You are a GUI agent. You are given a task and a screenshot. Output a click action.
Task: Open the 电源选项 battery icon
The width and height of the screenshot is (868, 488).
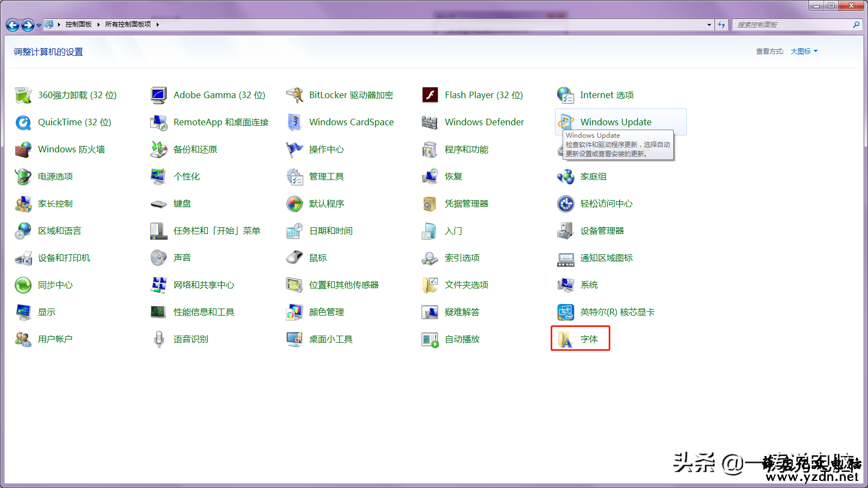(23, 176)
